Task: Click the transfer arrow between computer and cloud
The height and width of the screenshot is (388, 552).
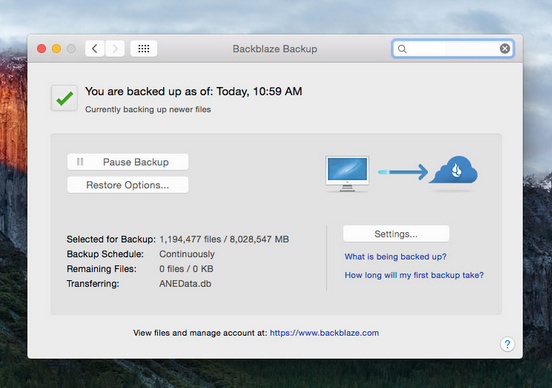Action: coord(403,172)
